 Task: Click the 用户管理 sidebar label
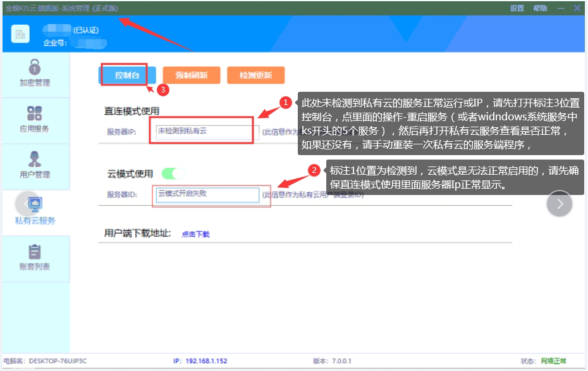(x=35, y=175)
